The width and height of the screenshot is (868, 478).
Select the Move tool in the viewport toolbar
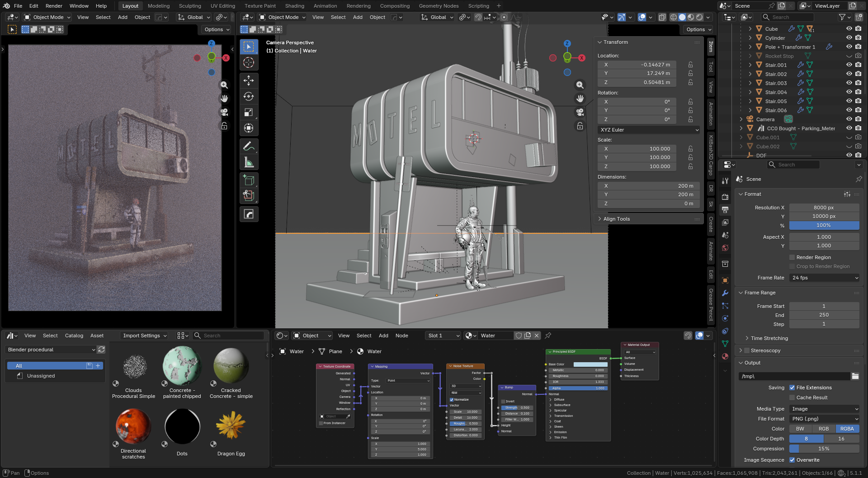coord(249,80)
